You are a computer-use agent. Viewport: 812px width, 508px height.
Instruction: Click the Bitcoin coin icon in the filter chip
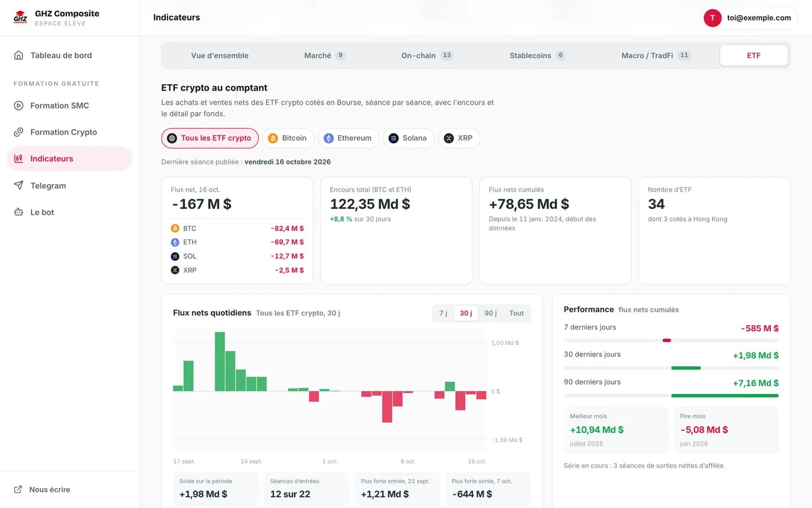coord(273,138)
